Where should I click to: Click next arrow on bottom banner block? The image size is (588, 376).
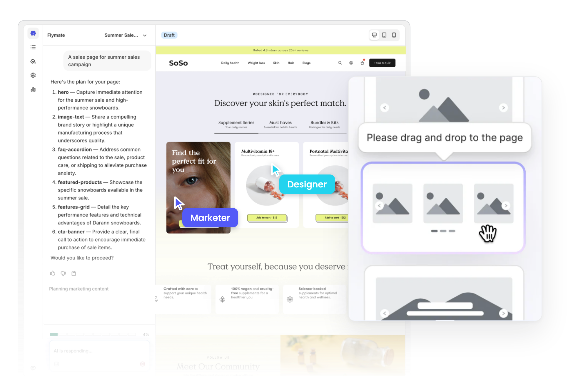tap(503, 313)
